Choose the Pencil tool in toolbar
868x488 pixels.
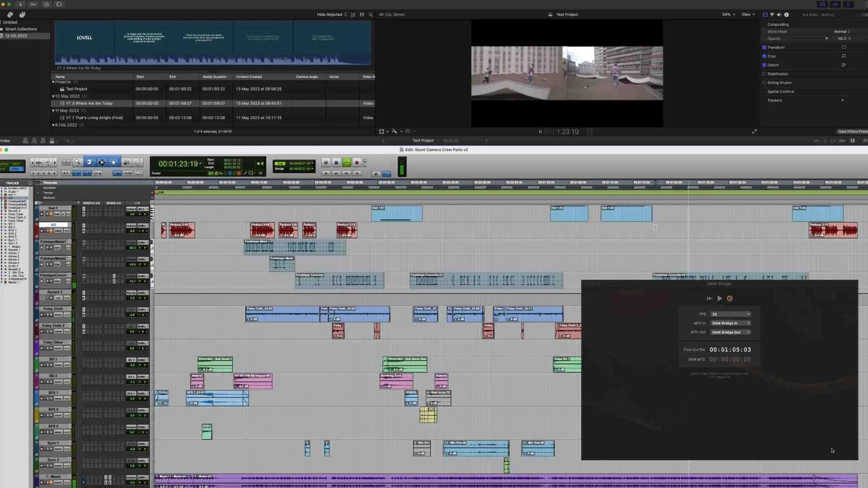(138, 162)
